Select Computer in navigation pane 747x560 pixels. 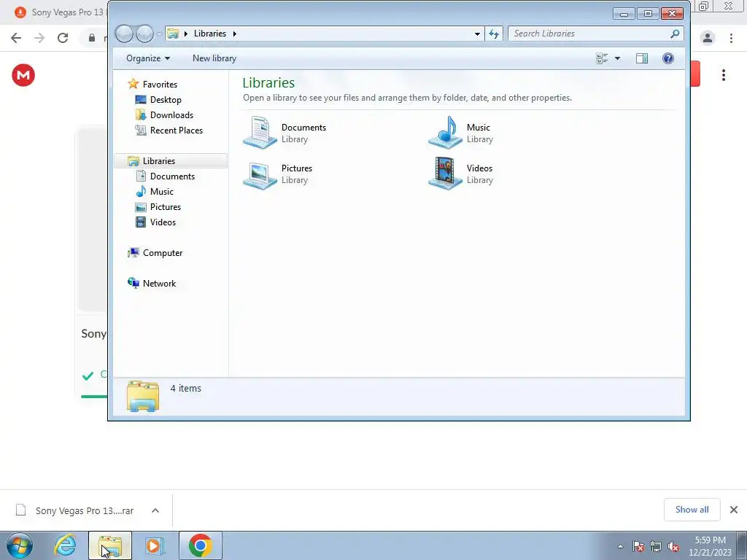(163, 253)
